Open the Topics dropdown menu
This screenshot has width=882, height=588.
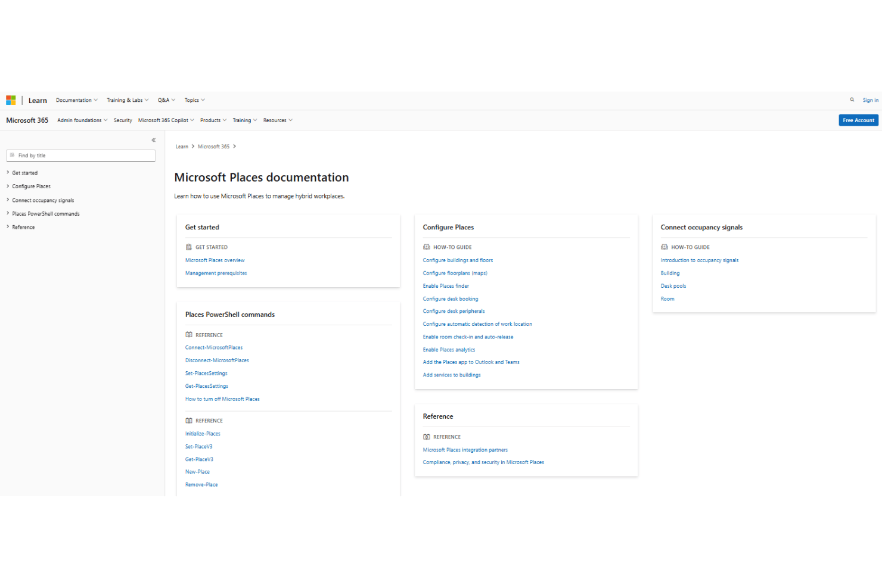pos(194,100)
